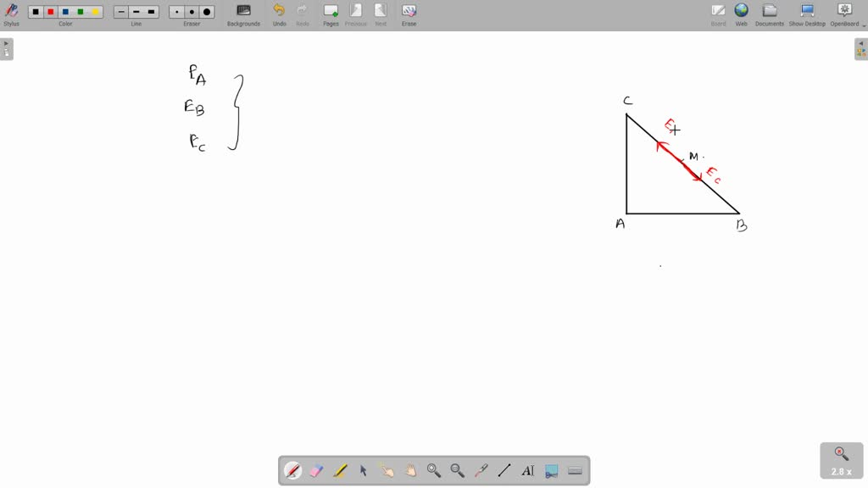The width and height of the screenshot is (868, 488).
Task: Expand the left library drawer
Action: point(7,48)
